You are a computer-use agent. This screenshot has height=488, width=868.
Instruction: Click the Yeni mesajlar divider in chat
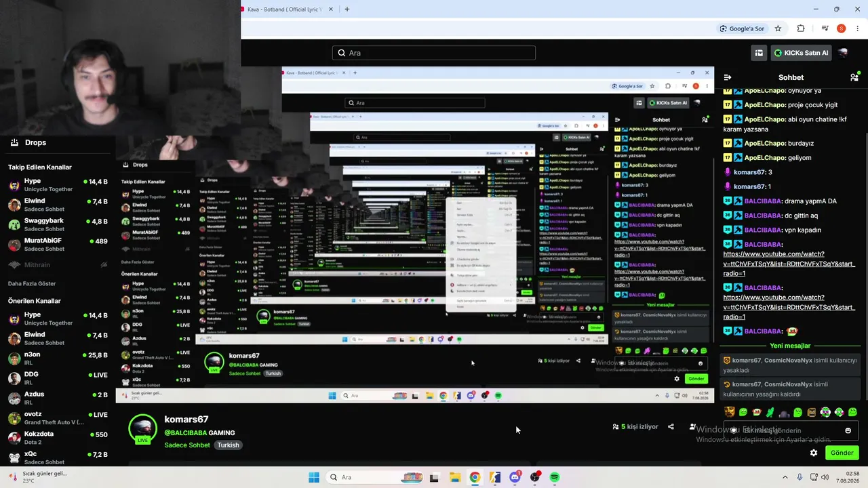coord(790,346)
